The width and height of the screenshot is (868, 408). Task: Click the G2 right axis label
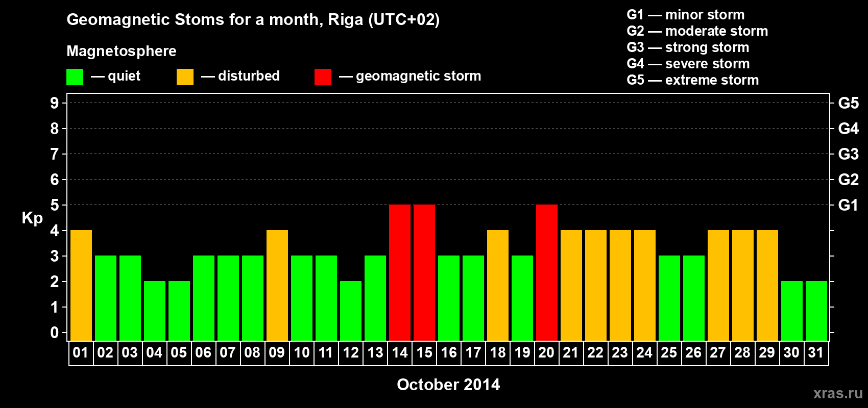tap(849, 180)
